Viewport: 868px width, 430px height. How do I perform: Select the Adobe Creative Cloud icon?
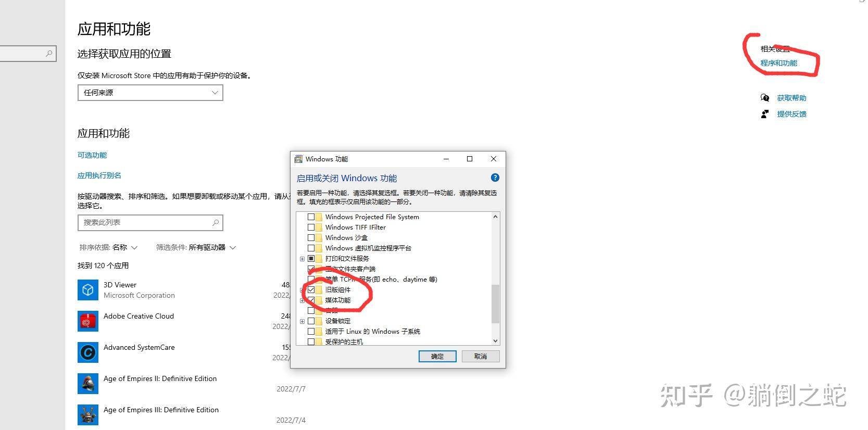coord(88,321)
